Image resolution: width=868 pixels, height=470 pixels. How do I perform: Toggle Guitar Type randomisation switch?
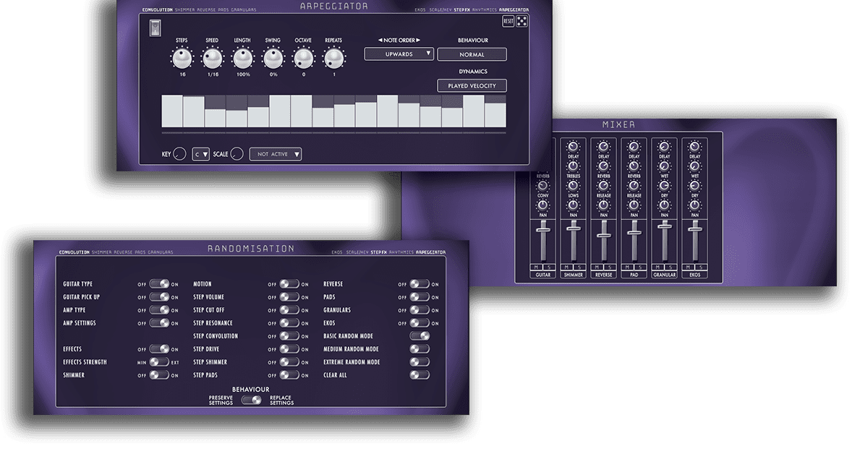tap(159, 284)
